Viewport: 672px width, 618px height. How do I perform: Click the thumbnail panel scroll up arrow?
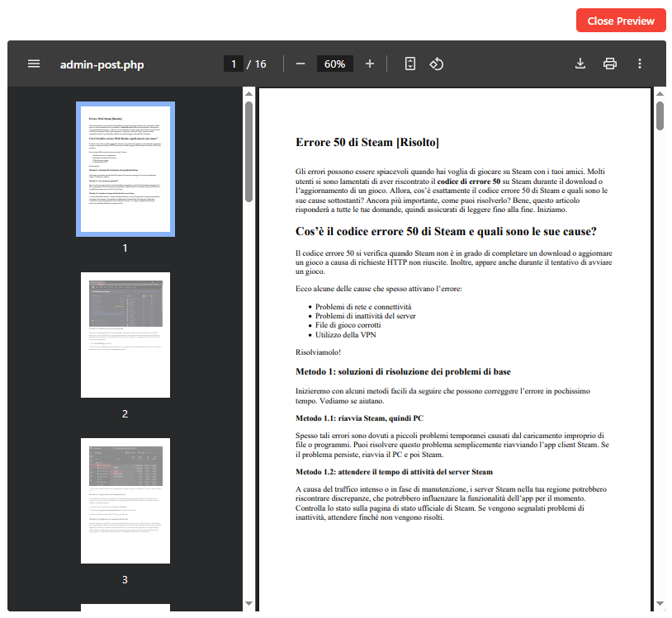(x=248, y=94)
